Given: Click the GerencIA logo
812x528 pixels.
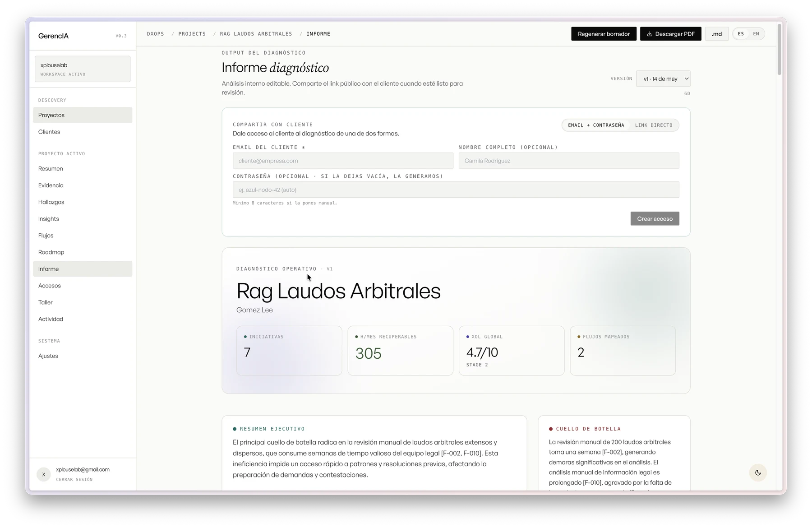Looking at the screenshot, I should (x=53, y=36).
